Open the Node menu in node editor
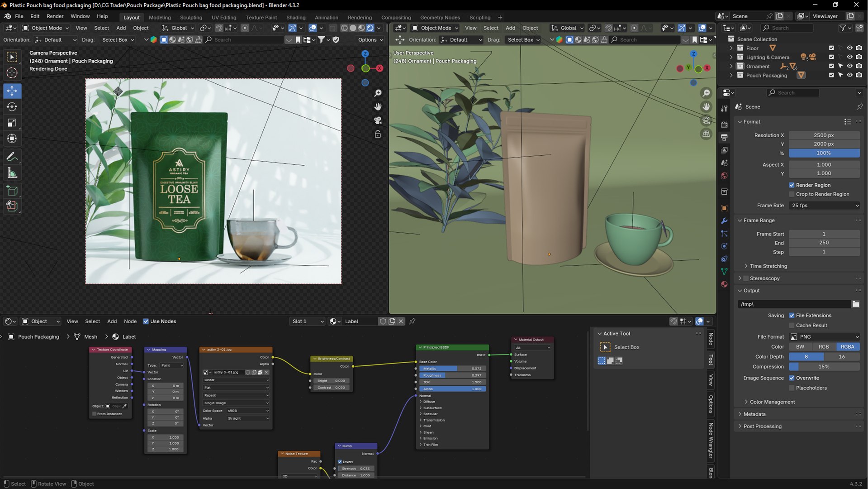The image size is (868, 489). [x=130, y=321]
